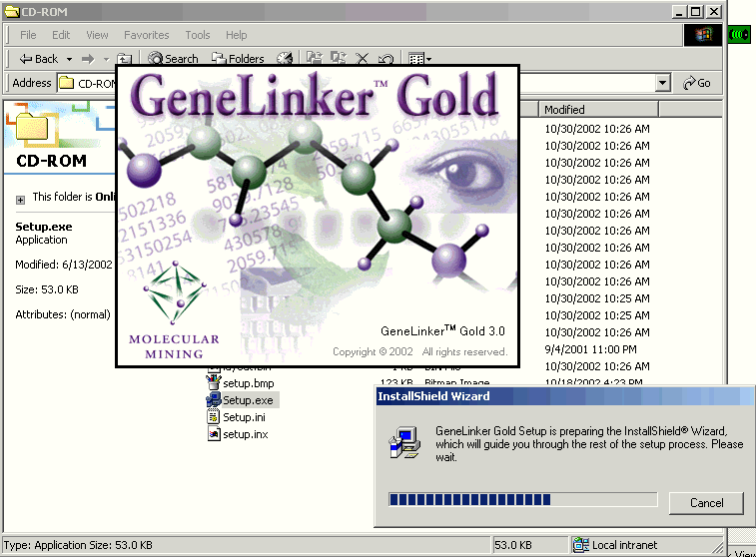Click the 'Size: 53.0 KB' detail text

(x=47, y=289)
